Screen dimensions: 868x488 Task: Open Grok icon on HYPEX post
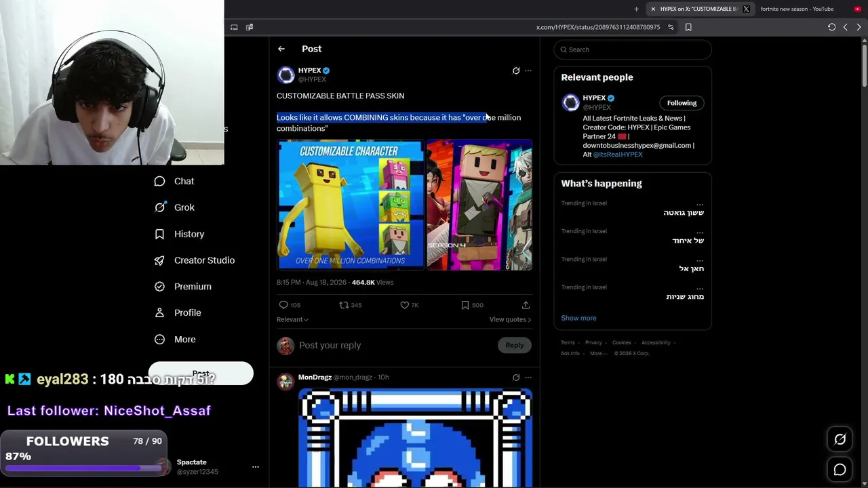click(516, 70)
